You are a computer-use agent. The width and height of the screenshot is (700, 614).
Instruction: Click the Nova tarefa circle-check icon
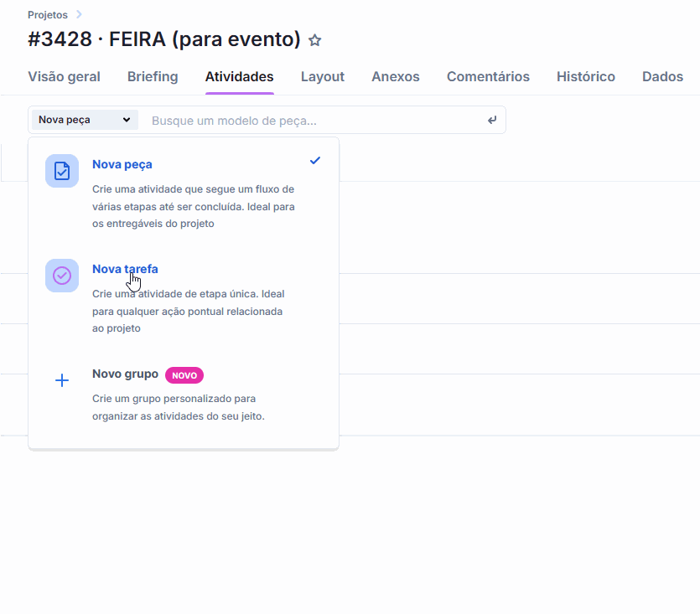click(x=62, y=276)
